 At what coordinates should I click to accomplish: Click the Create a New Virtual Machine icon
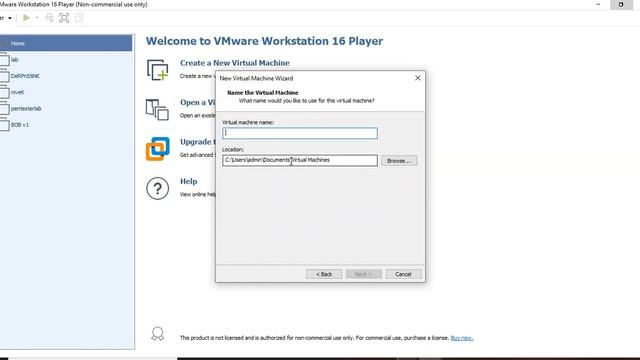pos(158,70)
